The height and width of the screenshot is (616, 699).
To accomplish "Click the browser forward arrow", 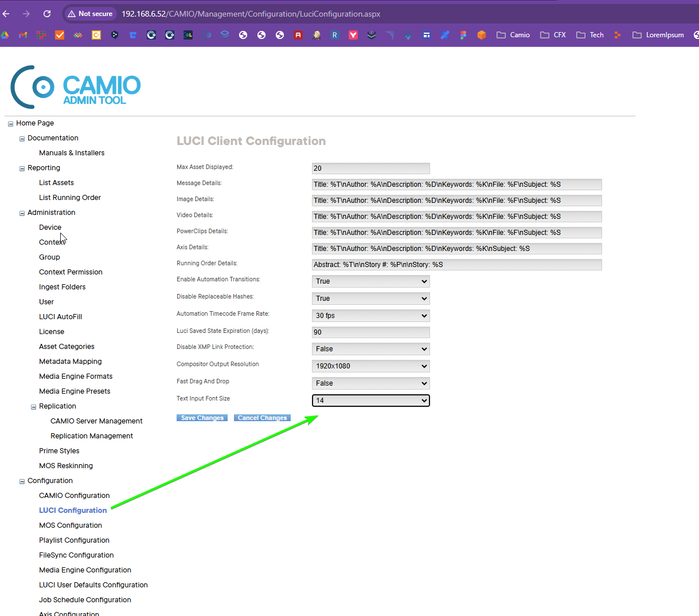I will pyautogui.click(x=26, y=14).
